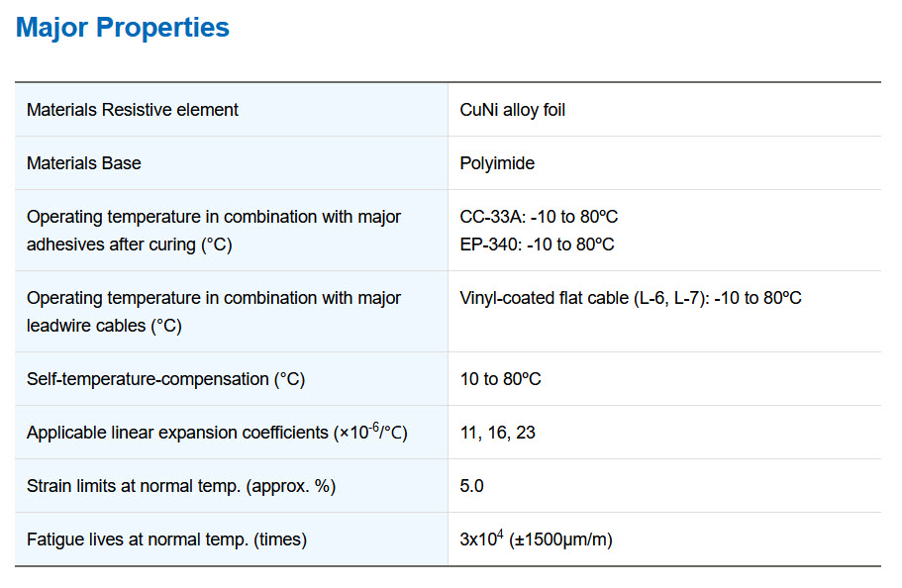Select the 5.0 strain limit value
Image resolution: width=902 pixels, height=588 pixels.
point(471,486)
